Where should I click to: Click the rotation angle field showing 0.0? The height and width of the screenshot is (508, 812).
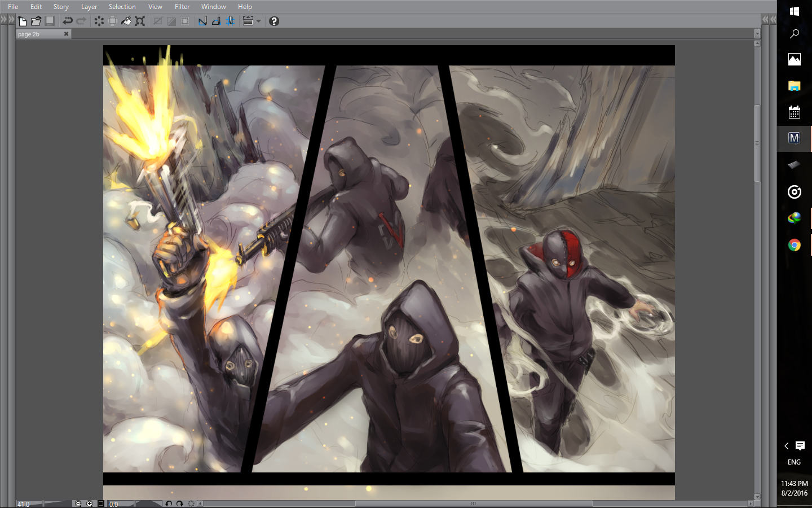[114, 504]
